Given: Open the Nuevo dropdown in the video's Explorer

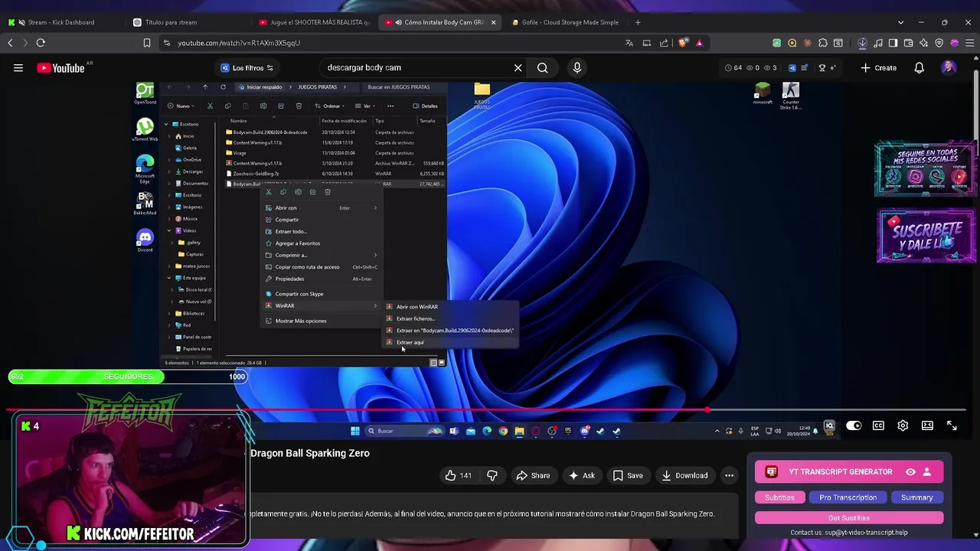Looking at the screenshot, I should (182, 106).
